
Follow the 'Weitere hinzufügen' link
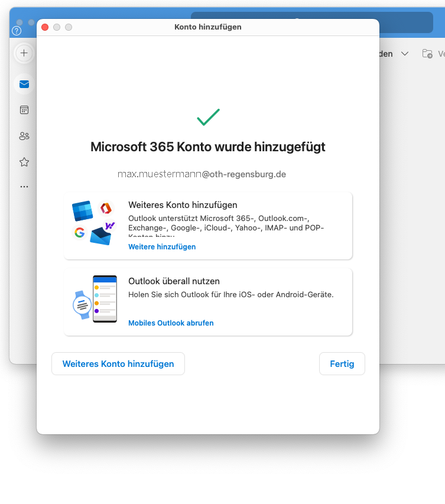(162, 247)
